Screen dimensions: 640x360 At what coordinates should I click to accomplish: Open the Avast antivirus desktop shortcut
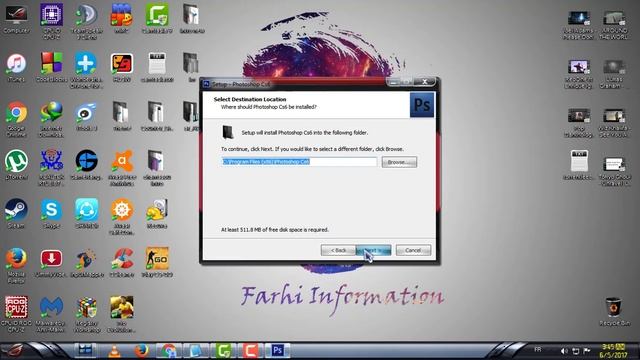[x=122, y=168]
